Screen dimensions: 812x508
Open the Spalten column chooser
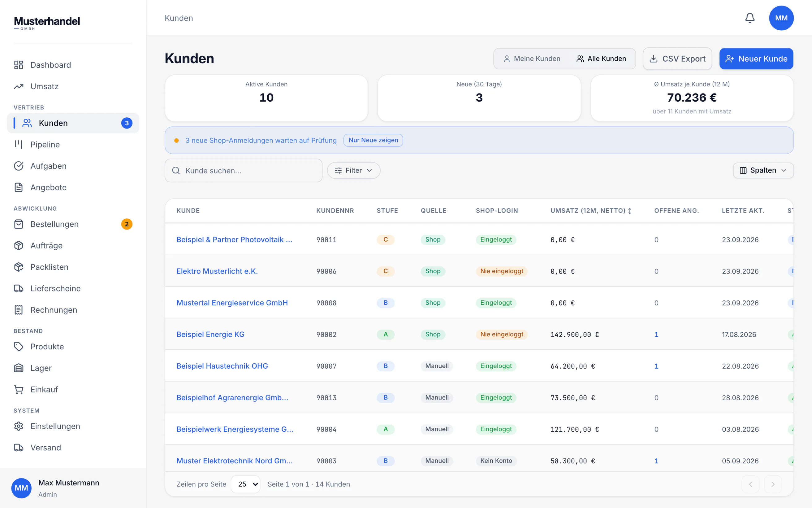click(x=763, y=171)
